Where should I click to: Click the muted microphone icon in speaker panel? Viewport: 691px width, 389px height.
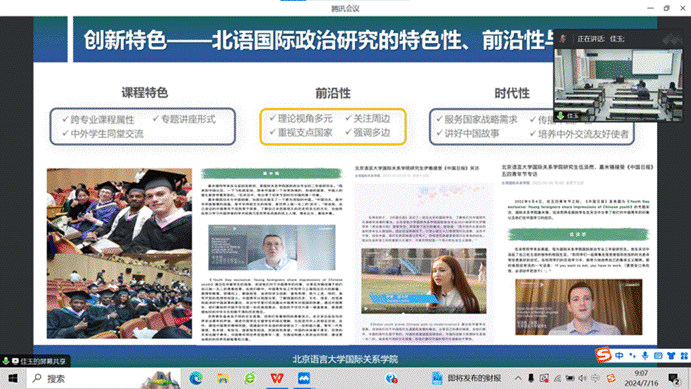[563, 39]
